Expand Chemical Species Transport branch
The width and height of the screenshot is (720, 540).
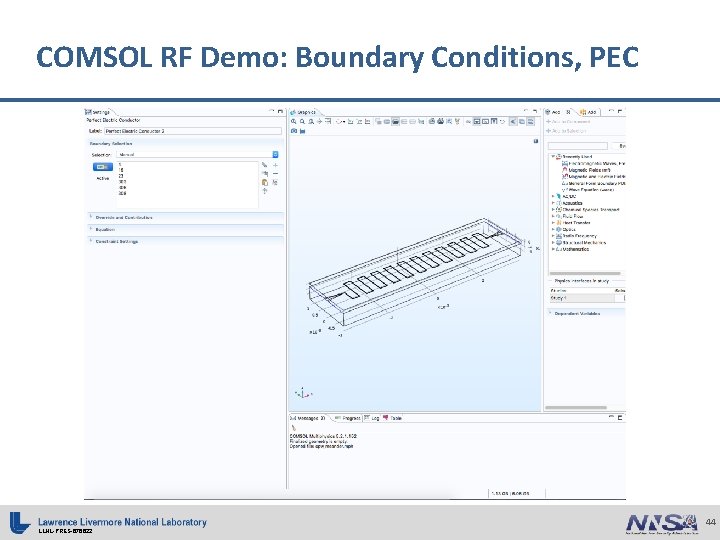click(553, 209)
